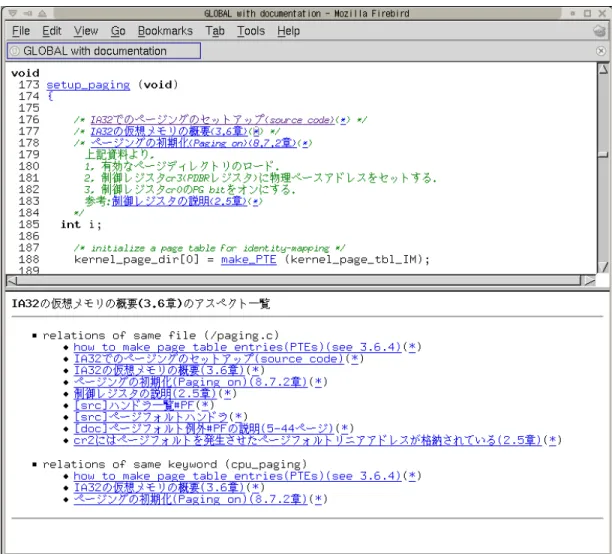Click the 'int i;' code line 185
612x554 pixels.
pyautogui.click(x=81, y=224)
